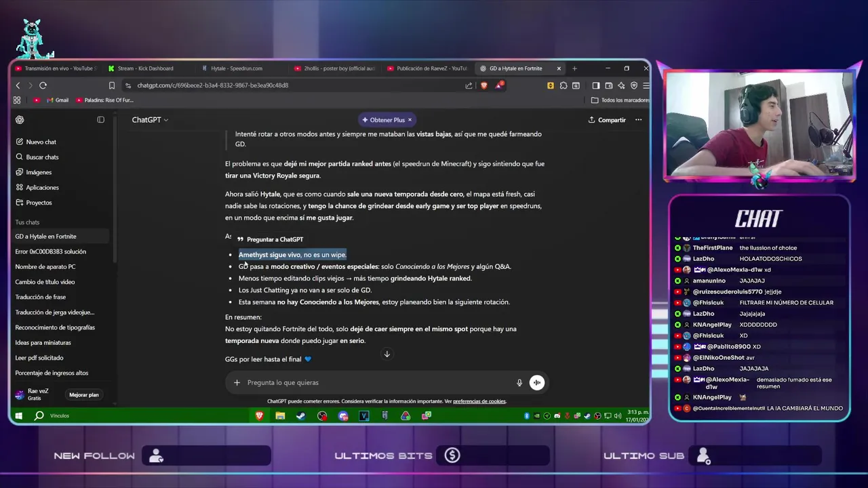Switch to Transmisión en vivo YouTube tab
Screen dimensions: 868x488
coord(57,68)
